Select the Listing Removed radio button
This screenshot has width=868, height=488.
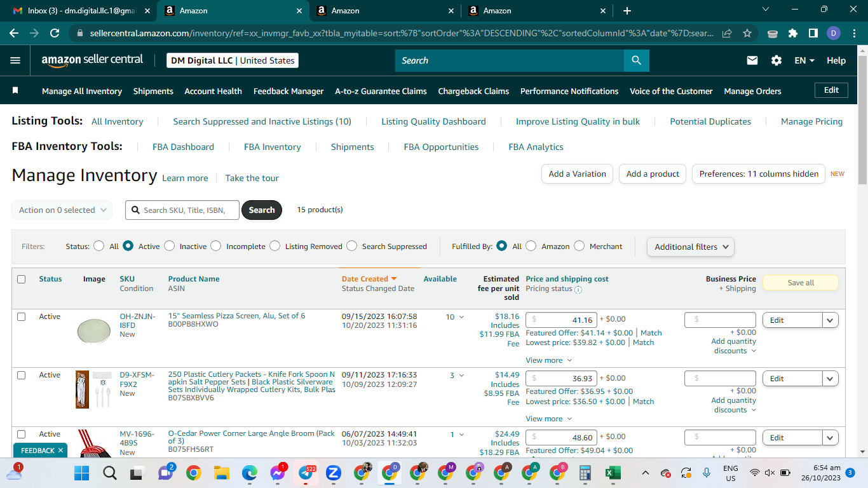(275, 246)
